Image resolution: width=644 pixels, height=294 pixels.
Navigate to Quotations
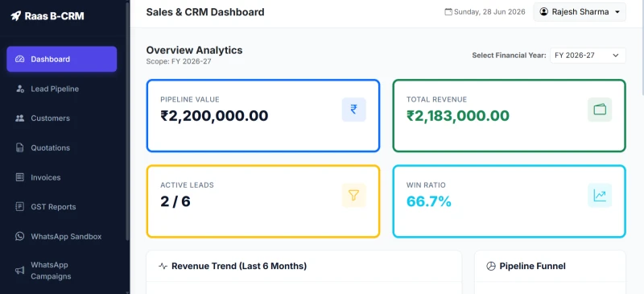[x=62, y=148]
